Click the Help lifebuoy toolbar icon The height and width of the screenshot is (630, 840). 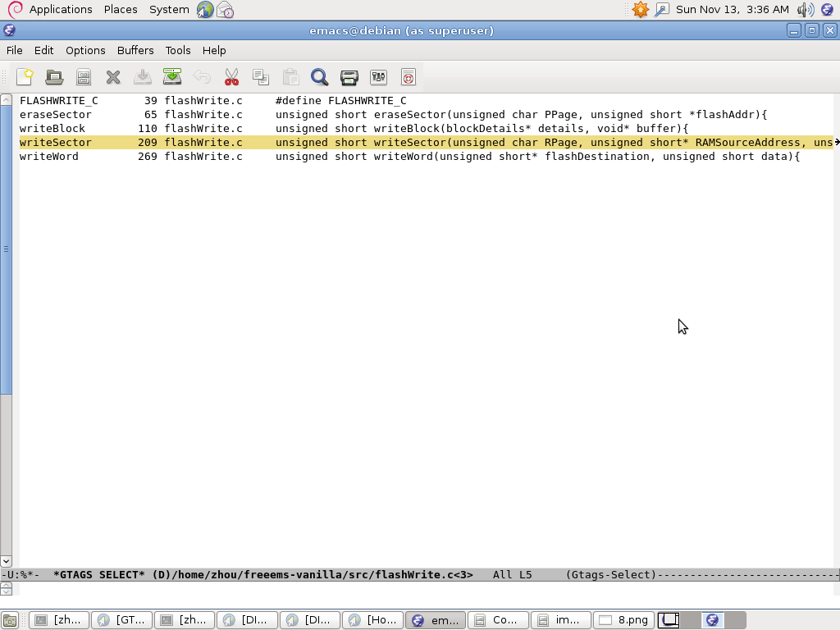click(408, 77)
